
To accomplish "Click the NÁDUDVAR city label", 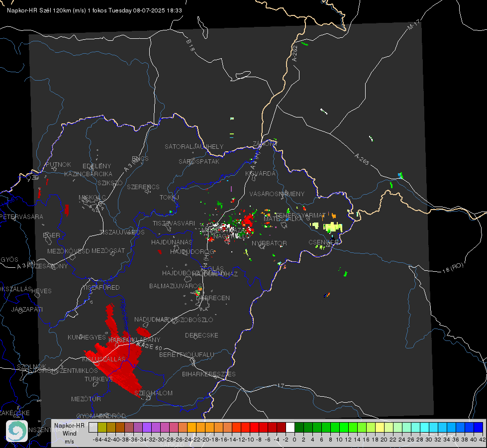I will (151, 320).
